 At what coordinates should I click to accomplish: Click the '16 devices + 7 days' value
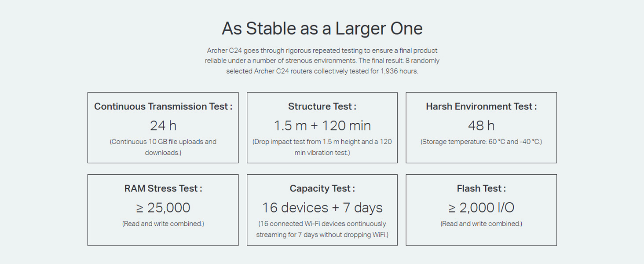click(322, 208)
